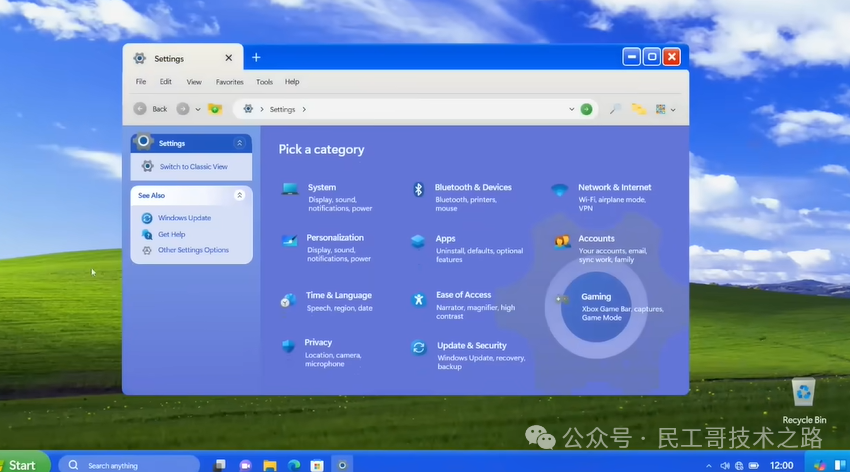Open the Favorites menu
The image size is (850, 472).
tap(229, 82)
